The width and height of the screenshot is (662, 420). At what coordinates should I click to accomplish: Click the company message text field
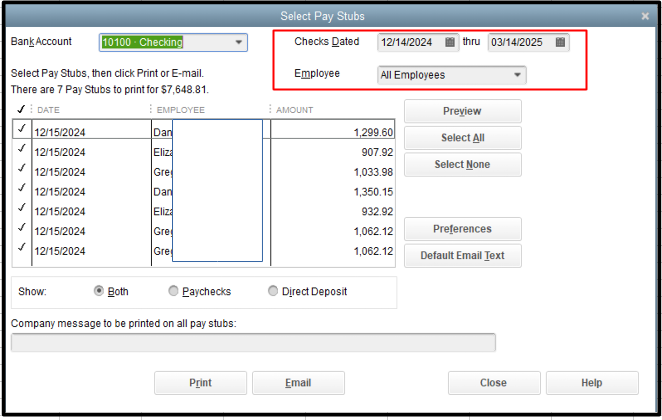pos(253,342)
